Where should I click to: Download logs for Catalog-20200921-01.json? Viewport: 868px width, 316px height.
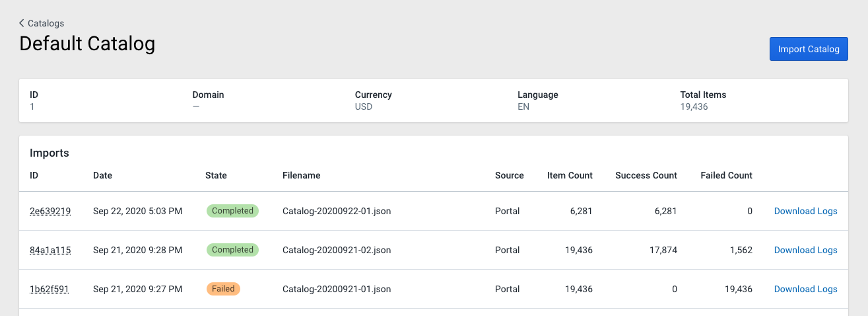click(805, 290)
